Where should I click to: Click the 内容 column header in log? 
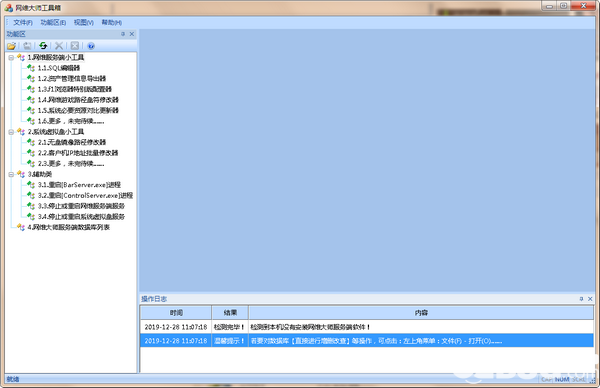(421, 313)
